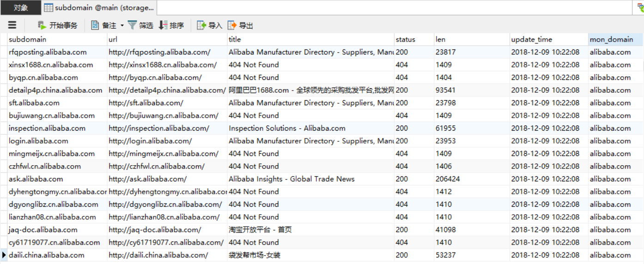The image size is (644, 264).
Task: Select the row marker for daili.china.alibaba.com
Action: 4,255
